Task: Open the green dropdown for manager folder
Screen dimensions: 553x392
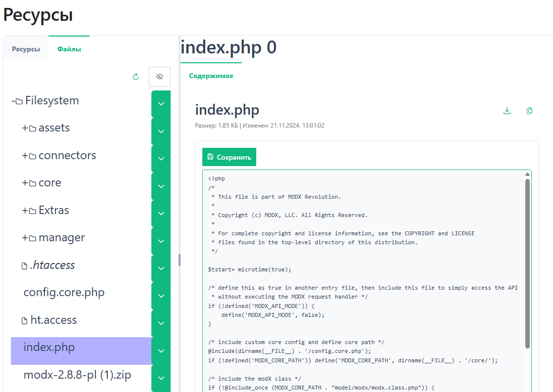Action: 161,241
